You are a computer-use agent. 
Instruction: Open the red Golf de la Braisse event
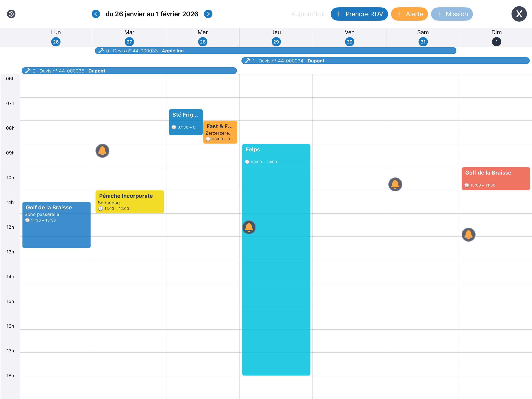pos(495,178)
